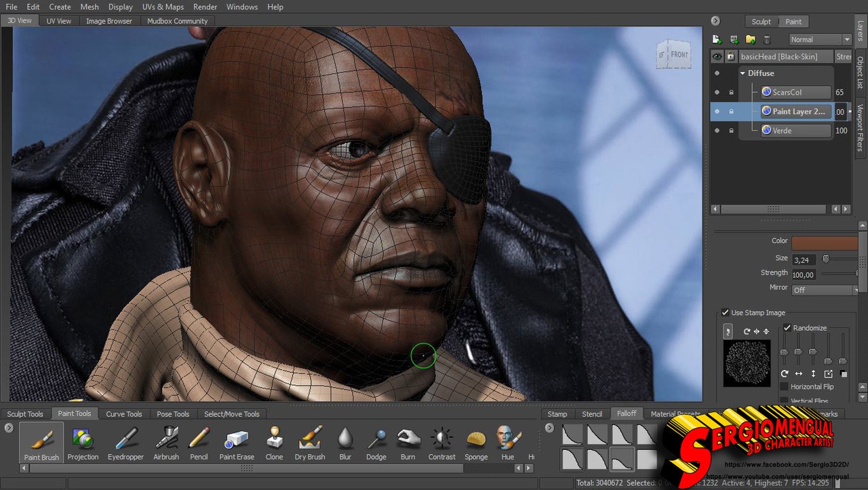This screenshot has width=868, height=490.
Task: Click the second add-layer icon with plus
Action: (734, 40)
